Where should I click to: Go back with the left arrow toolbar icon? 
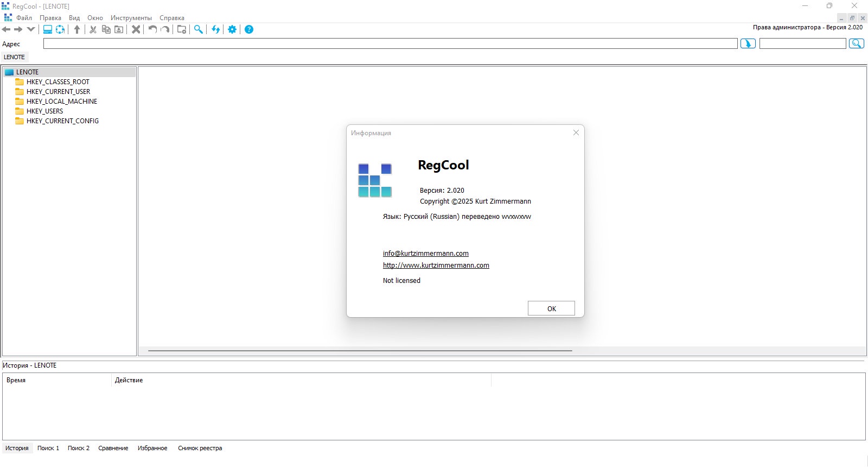tap(7, 29)
